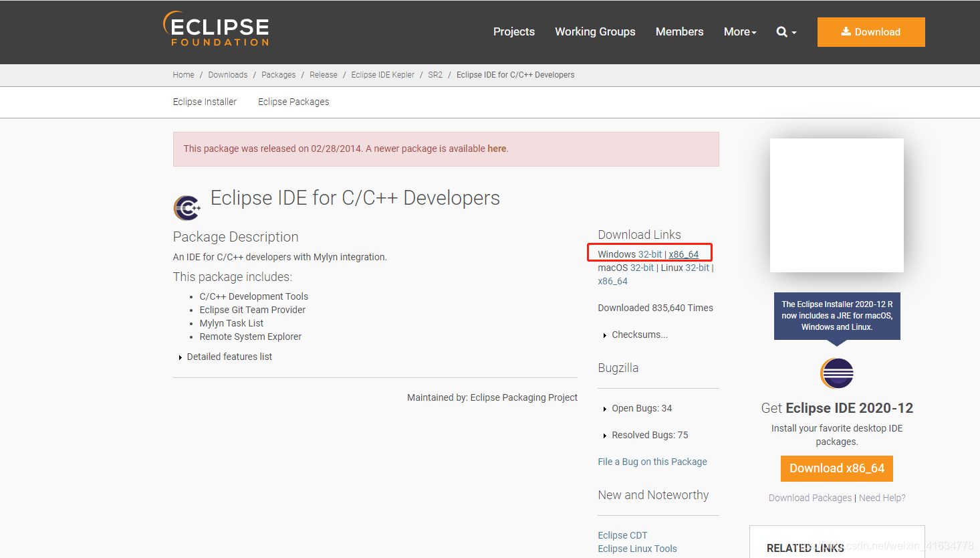Viewport: 980px width, 558px height.
Task: Click 'C/C++ Development Tools' list item
Action: pyautogui.click(x=254, y=296)
